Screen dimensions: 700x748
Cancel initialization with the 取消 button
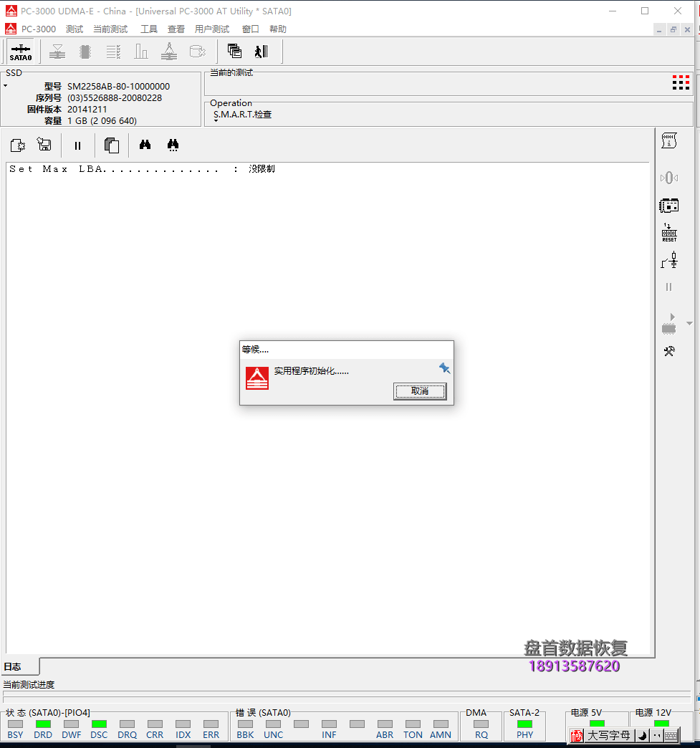(x=420, y=391)
